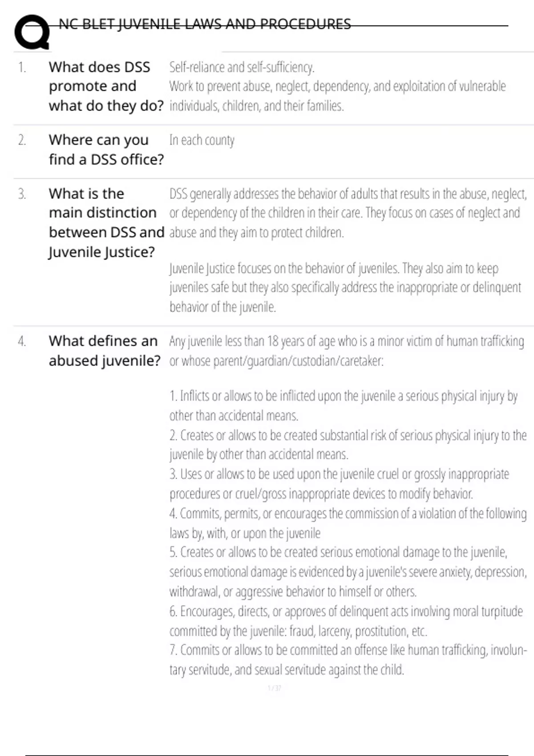Click the row number 4 label
The width and height of the screenshot is (534, 756).
pyautogui.click(x=22, y=341)
